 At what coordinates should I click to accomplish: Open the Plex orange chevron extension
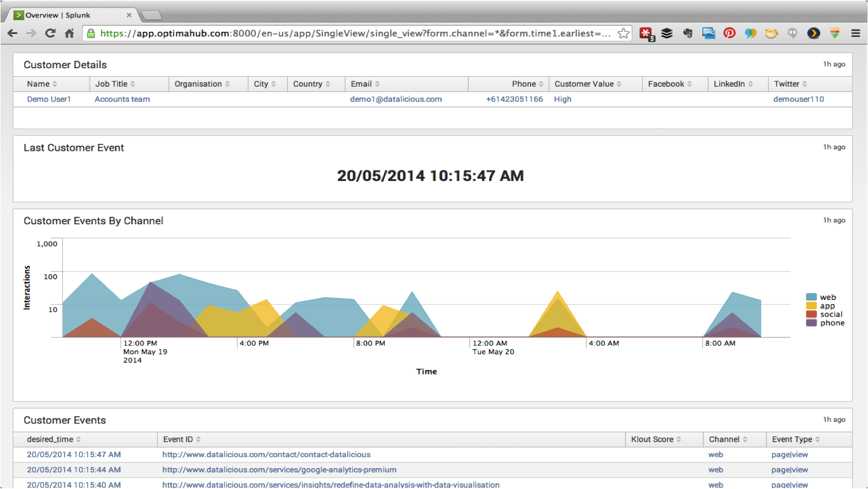pyautogui.click(x=814, y=34)
